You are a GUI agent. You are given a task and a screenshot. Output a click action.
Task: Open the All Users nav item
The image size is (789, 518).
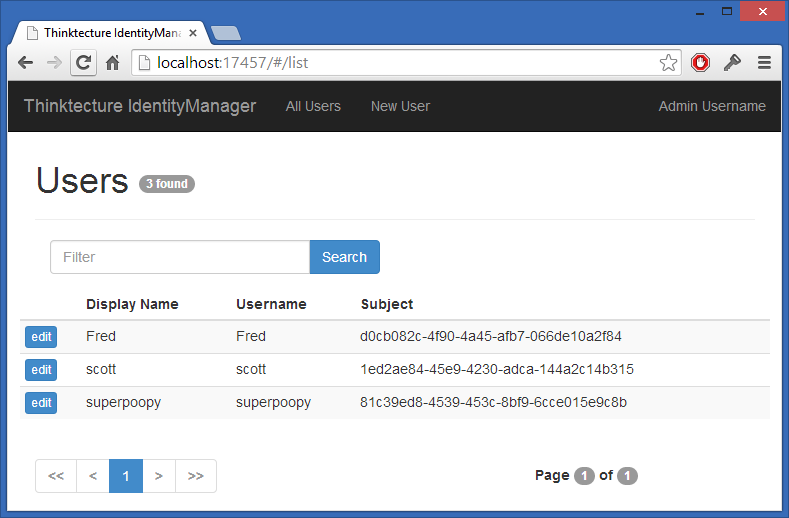(x=313, y=106)
